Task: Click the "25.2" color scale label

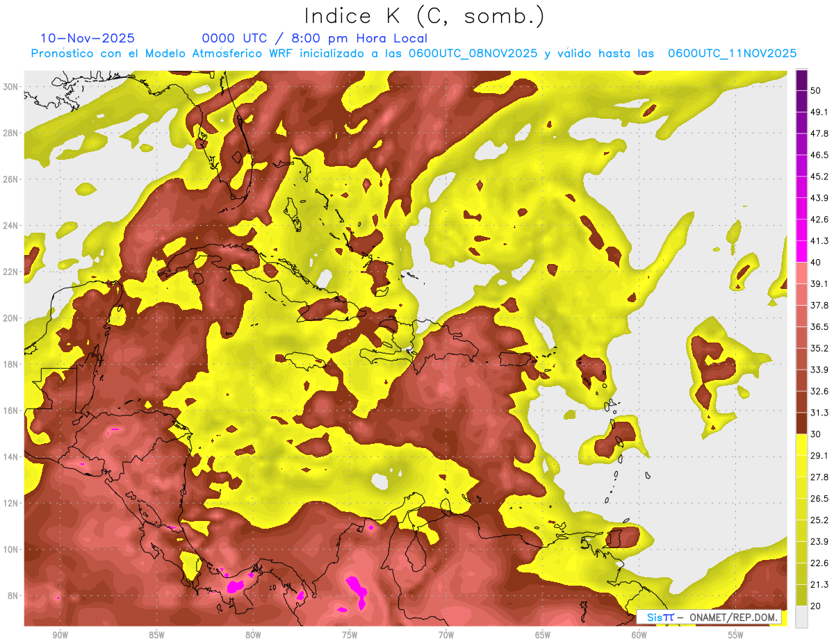Action: coord(819,520)
